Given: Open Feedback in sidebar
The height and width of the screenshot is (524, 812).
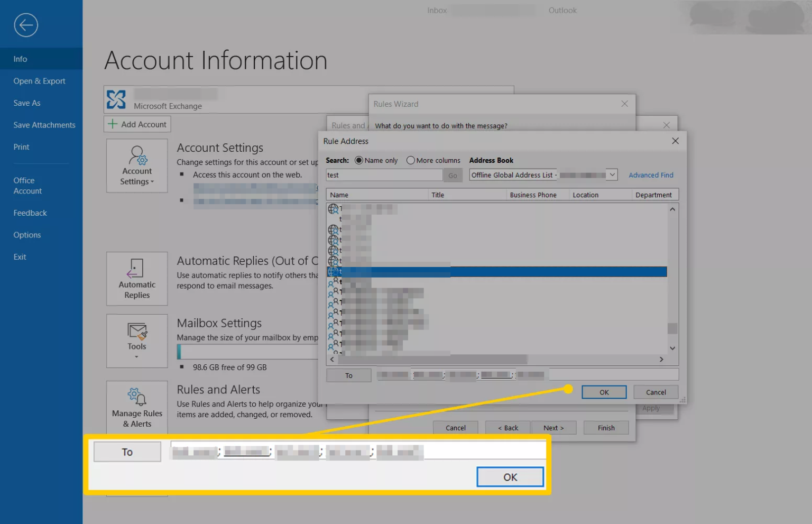Looking at the screenshot, I should point(30,213).
